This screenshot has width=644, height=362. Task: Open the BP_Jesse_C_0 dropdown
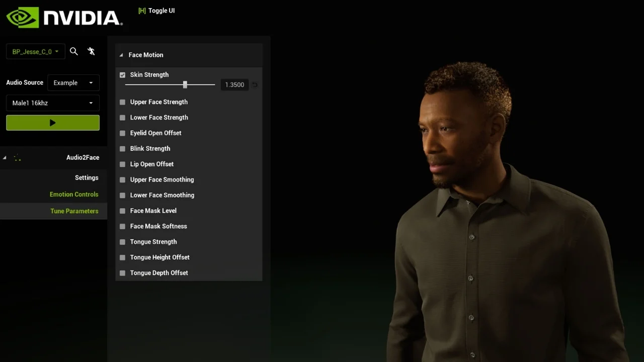(35, 51)
